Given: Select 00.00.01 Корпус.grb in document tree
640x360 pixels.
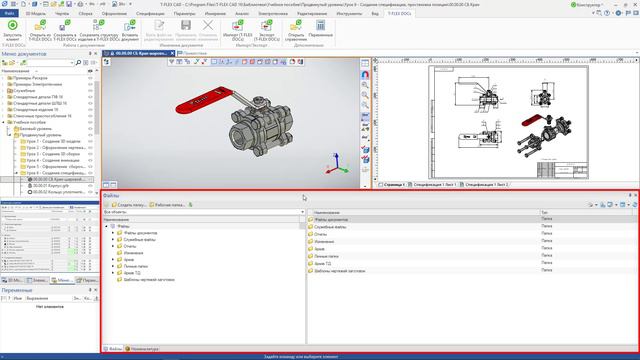Looking at the screenshot, I should pos(51,186).
